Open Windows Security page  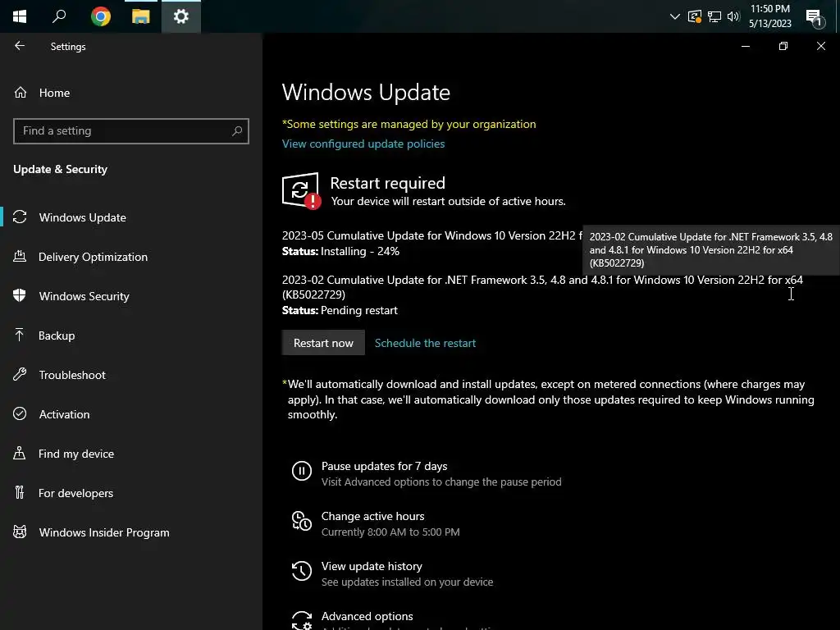(x=84, y=296)
